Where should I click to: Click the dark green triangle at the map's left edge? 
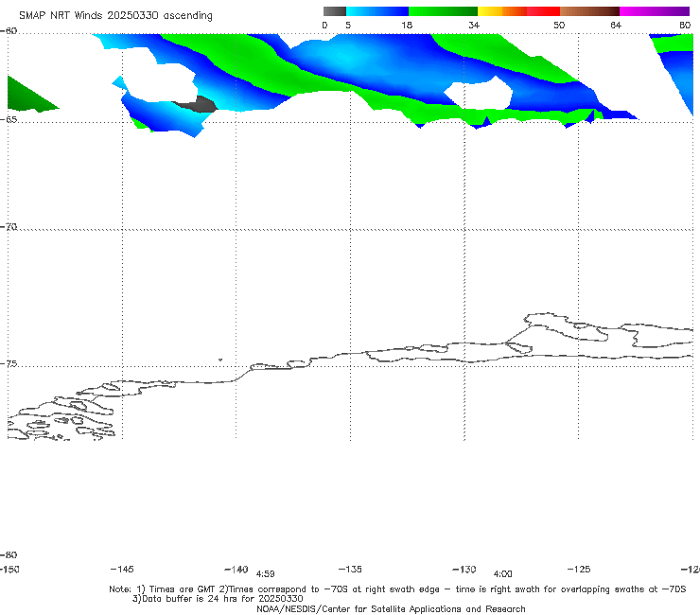pos(26,96)
